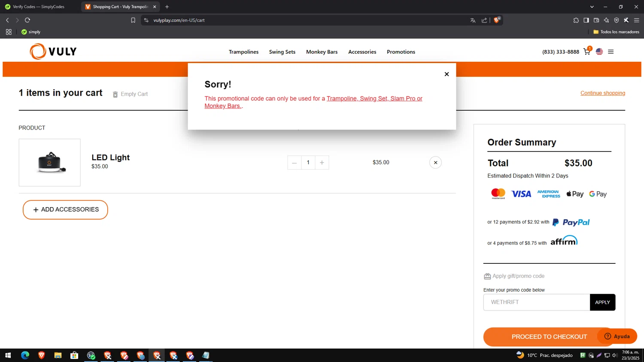Click the LED Light product thumbnail
Screen dimensions: 644x362
[x=49, y=163]
